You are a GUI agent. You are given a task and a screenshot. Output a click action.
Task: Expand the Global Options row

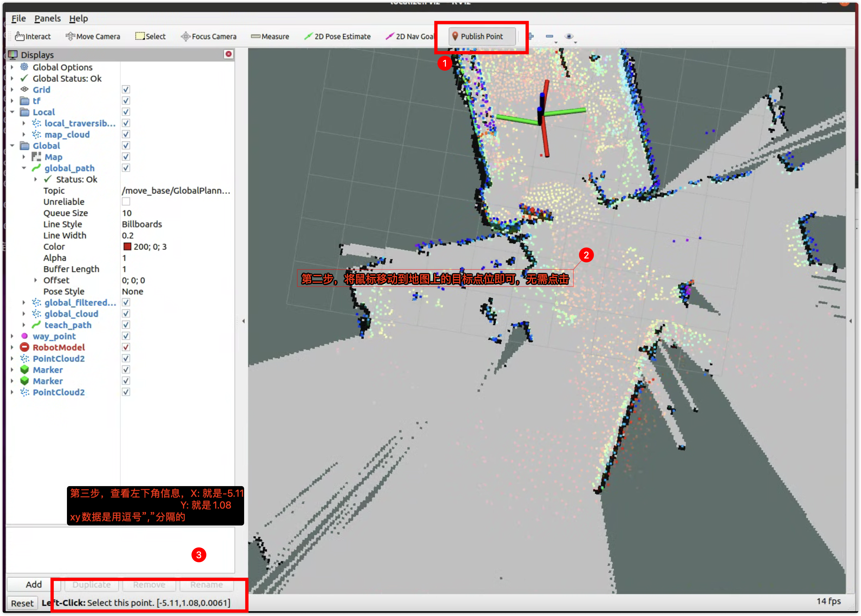[12, 67]
